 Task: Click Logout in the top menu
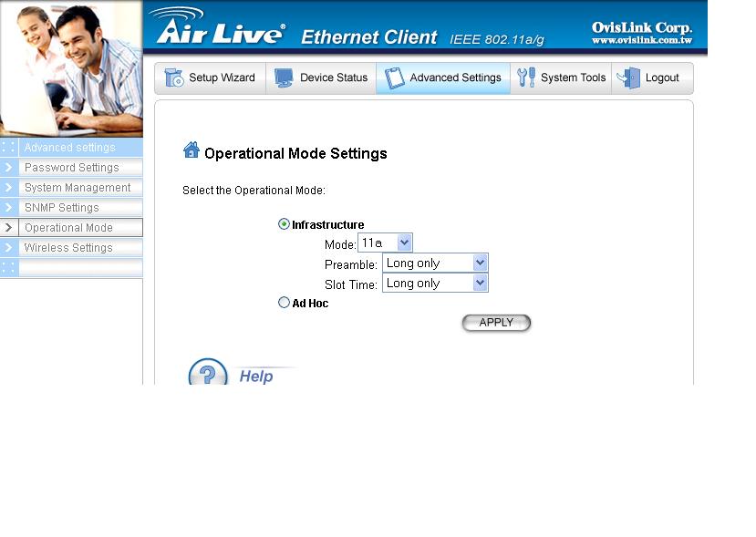point(652,77)
